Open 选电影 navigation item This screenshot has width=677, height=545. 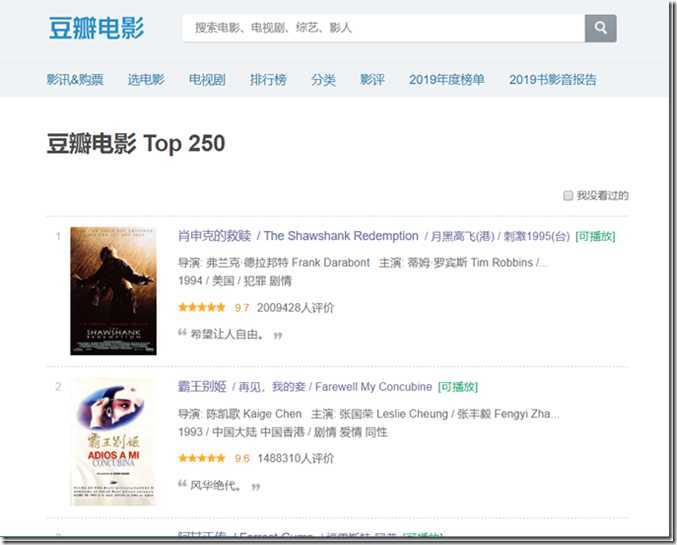(x=146, y=80)
